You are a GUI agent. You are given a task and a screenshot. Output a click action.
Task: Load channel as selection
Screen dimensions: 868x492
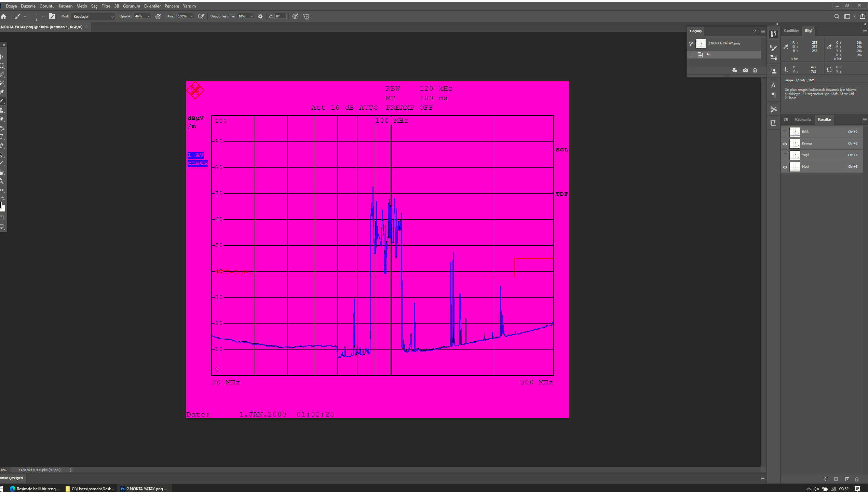coord(826,479)
